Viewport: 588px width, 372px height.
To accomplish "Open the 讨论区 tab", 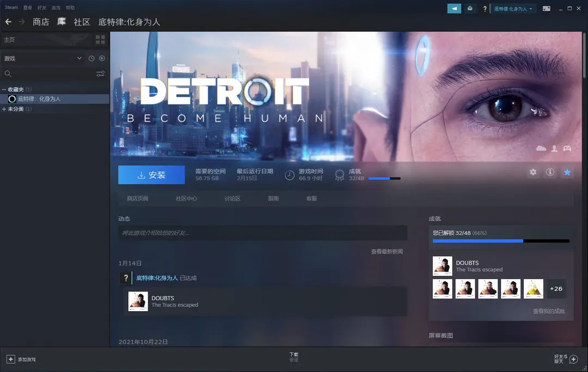I will tap(232, 199).
